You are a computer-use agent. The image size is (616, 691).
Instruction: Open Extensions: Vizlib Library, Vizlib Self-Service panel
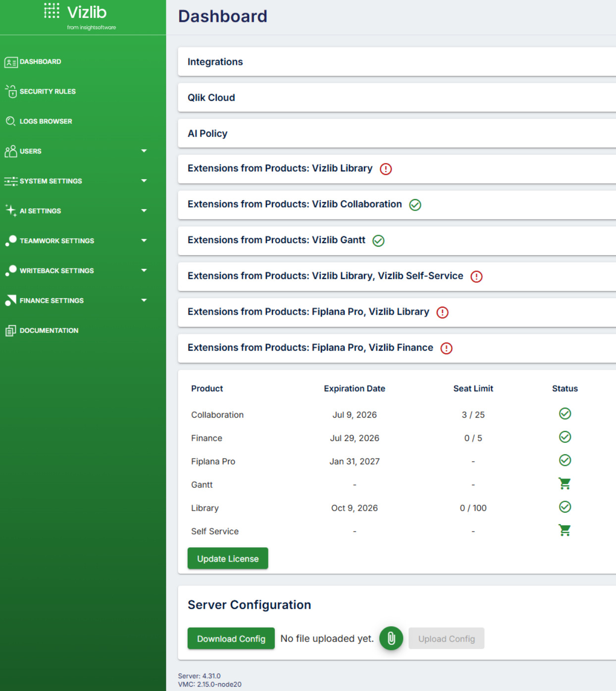point(397,276)
